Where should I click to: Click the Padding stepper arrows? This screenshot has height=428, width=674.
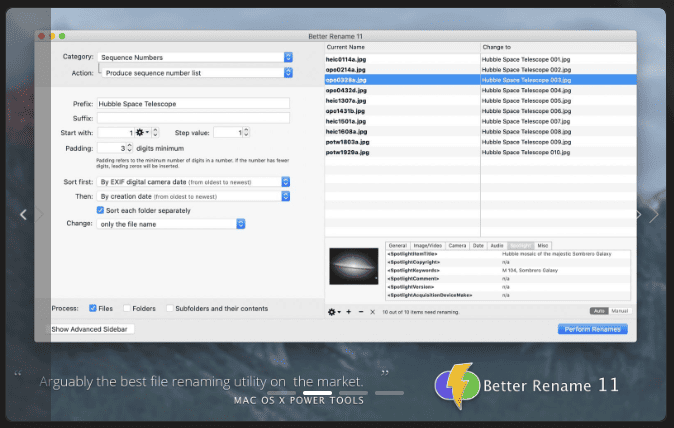(130, 148)
